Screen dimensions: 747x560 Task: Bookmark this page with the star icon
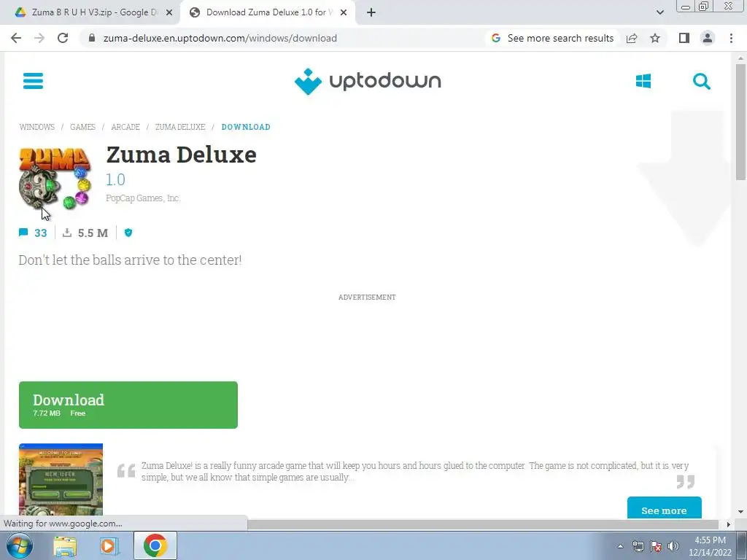pyautogui.click(x=655, y=38)
